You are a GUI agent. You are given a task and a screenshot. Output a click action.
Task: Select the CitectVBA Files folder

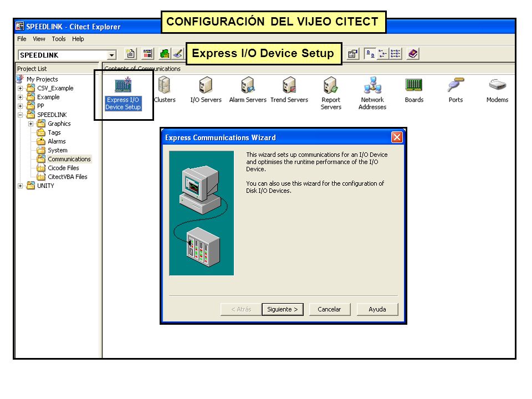[68, 177]
